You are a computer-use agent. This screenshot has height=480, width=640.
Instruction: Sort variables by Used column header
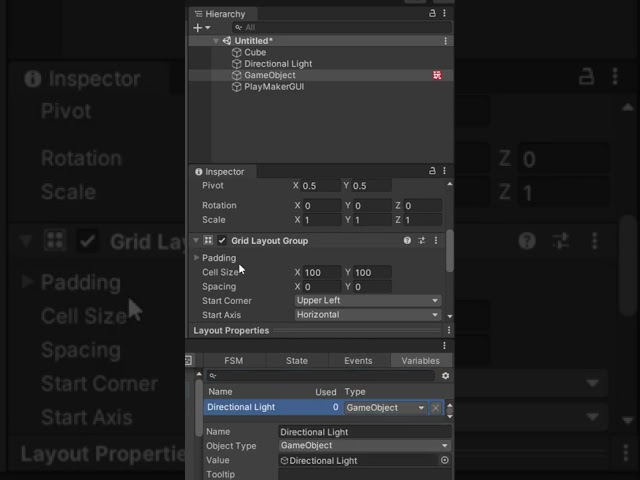(326, 392)
